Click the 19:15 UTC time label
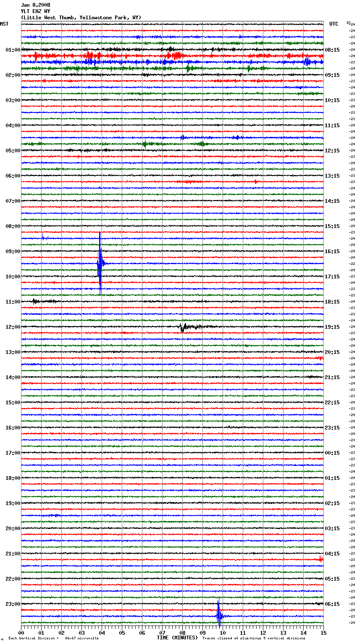Screen dimensions: 357x644 (x=332, y=327)
